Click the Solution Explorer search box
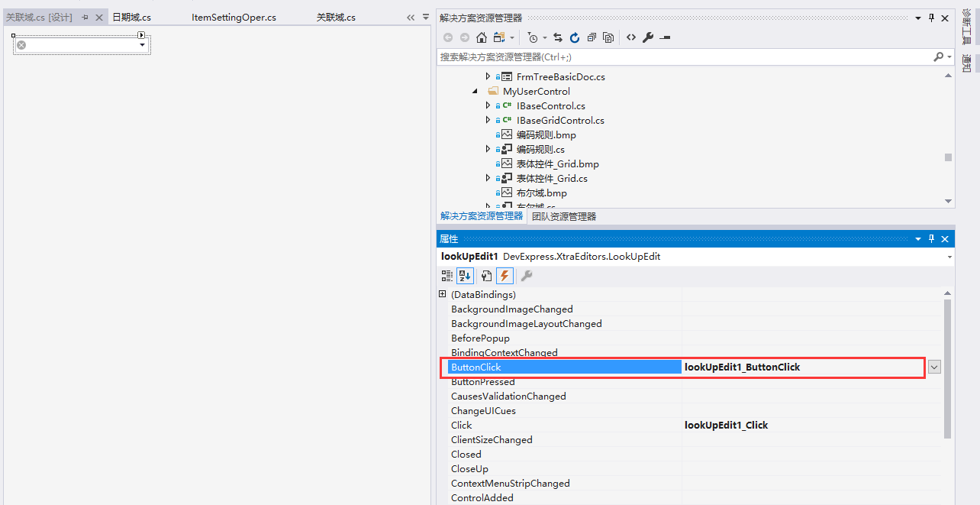Viewport: 980px width, 505px height. [672, 57]
